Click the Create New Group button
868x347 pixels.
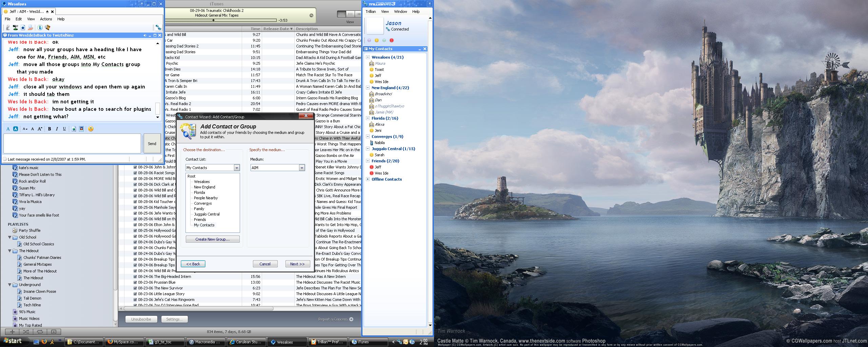[x=213, y=239]
